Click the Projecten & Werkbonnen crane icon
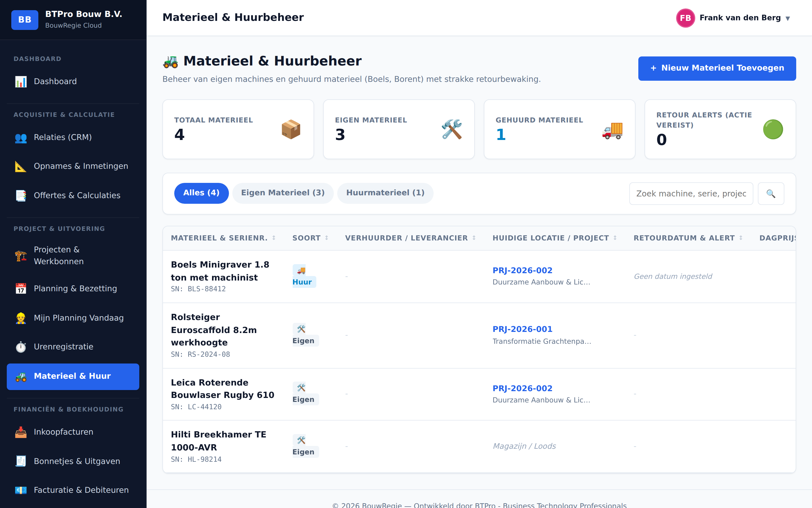This screenshot has width=812, height=508. [21, 256]
